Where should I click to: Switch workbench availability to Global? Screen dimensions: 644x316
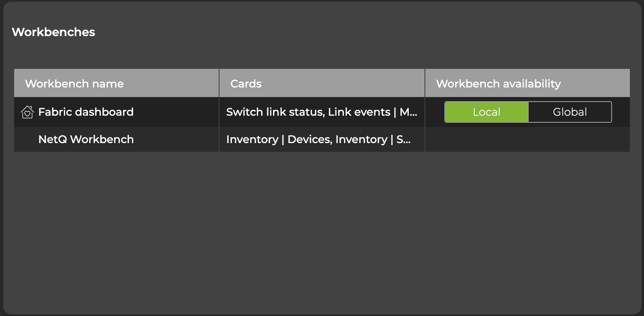point(570,112)
